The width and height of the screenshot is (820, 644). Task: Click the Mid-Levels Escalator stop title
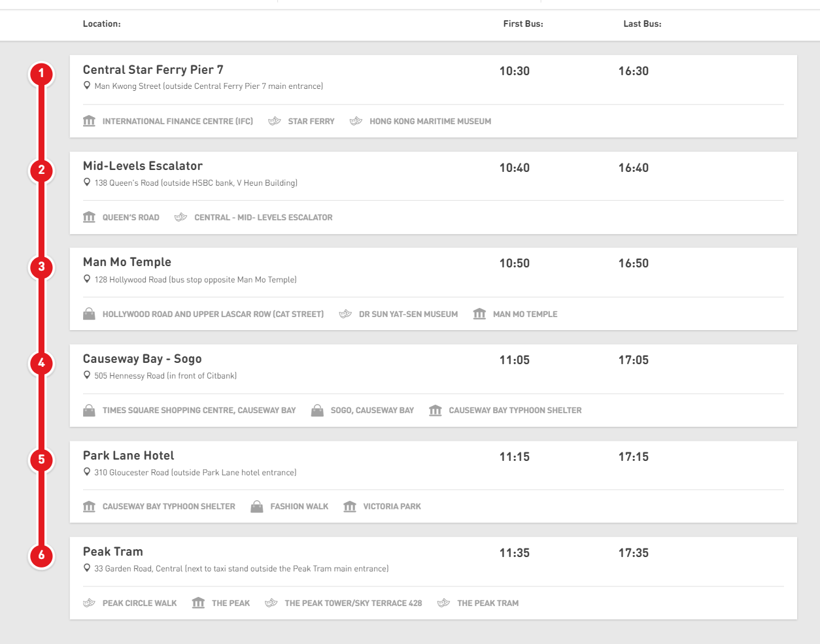coord(143,166)
